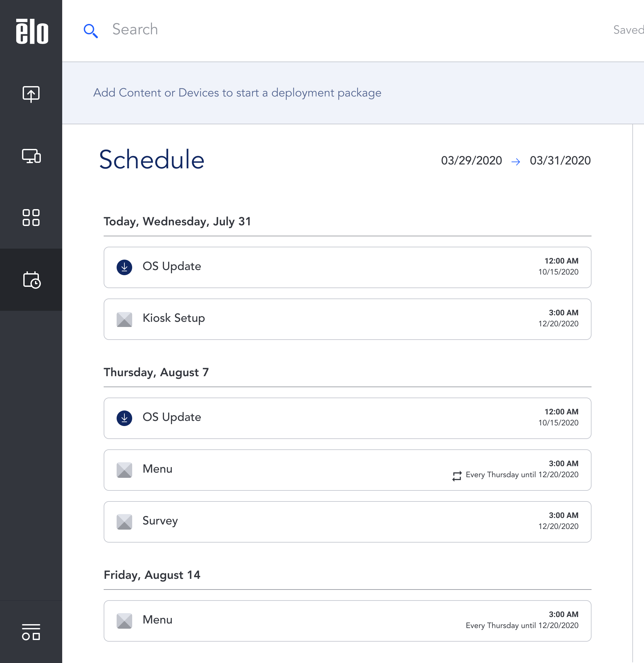Select the start date 03/29/2020
The width and height of the screenshot is (644, 663).
click(471, 160)
